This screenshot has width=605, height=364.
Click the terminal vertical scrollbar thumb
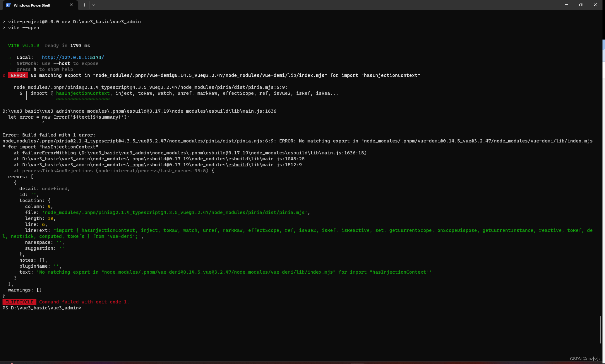(x=600, y=329)
